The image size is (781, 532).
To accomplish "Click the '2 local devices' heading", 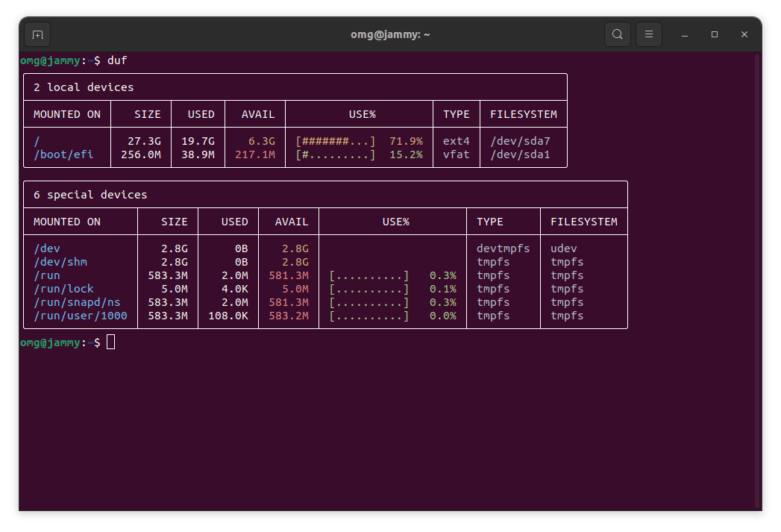I will 84,87.
